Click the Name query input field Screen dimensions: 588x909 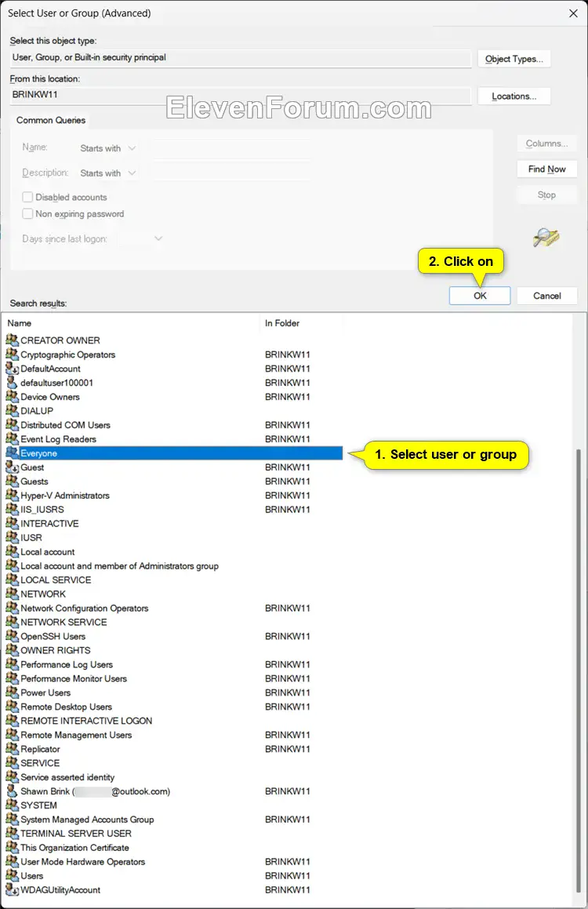point(232,148)
